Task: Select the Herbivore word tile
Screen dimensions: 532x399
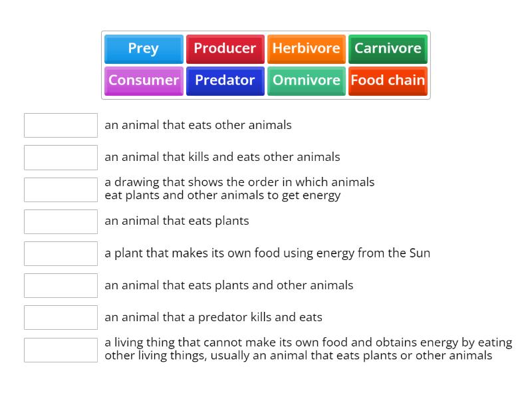Action: click(x=307, y=49)
